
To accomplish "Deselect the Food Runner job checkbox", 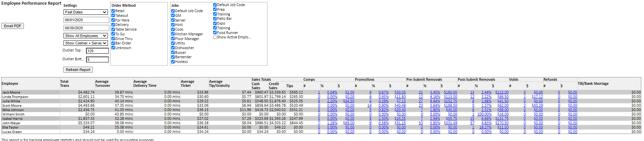I will (215, 33).
